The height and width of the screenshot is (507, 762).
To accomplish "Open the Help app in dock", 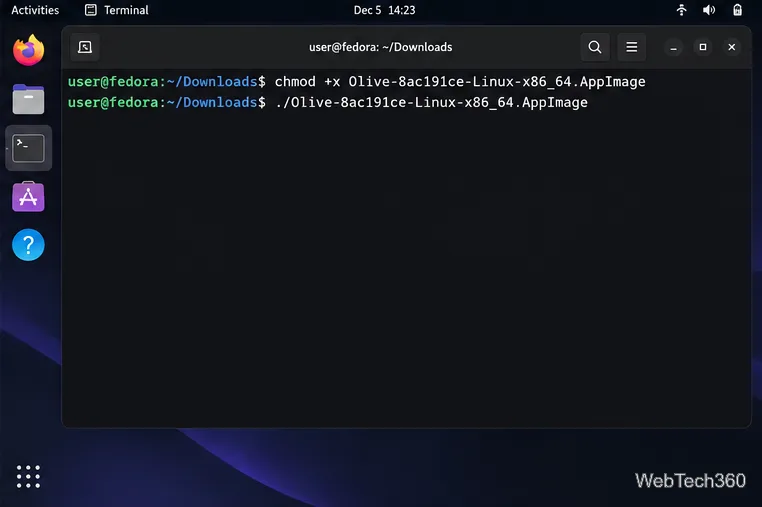I will coord(29,245).
